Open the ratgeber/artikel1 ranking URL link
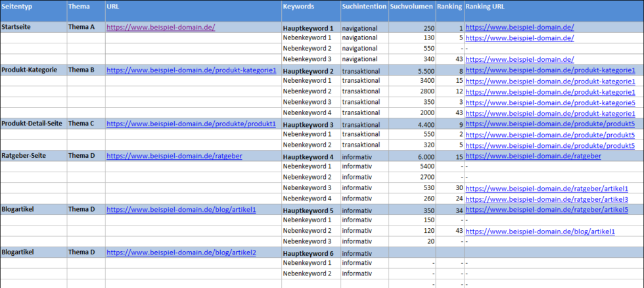Image resolution: width=644 pixels, height=288 pixels. pyautogui.click(x=547, y=189)
